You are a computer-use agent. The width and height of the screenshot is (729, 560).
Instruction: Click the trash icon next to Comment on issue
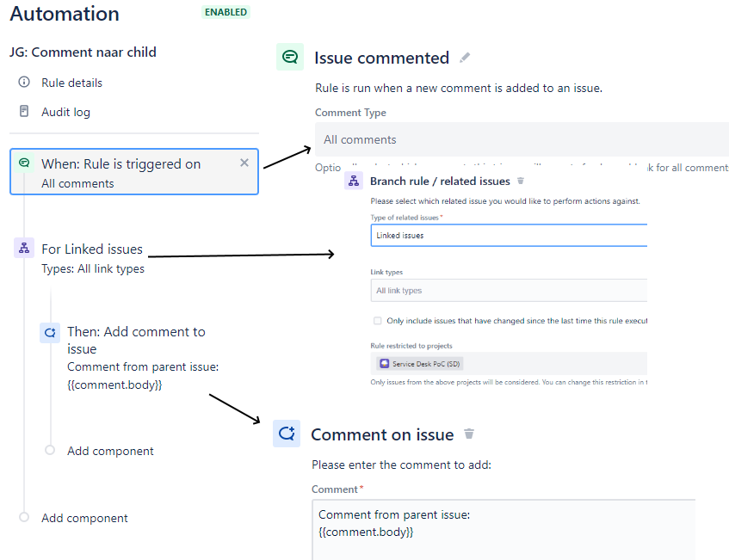coord(469,434)
